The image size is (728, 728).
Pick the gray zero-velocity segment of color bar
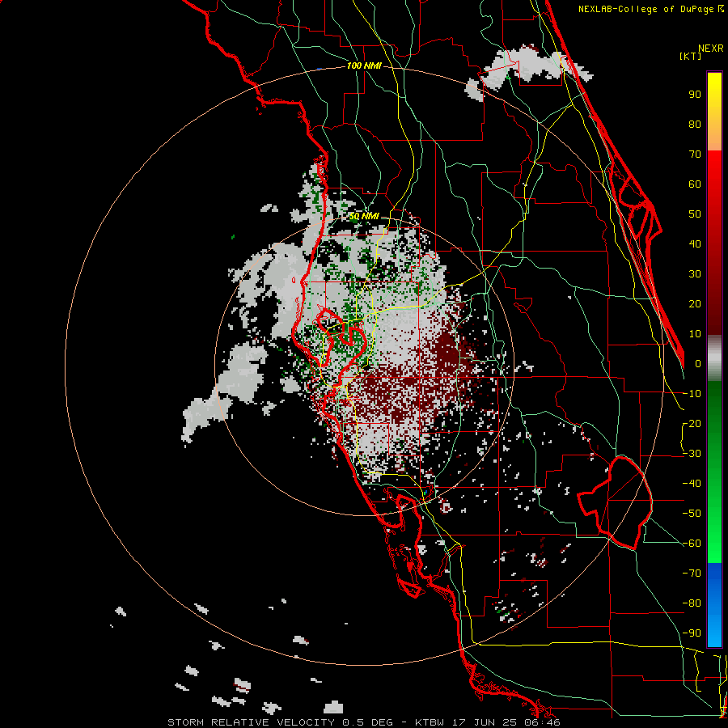pos(714,358)
